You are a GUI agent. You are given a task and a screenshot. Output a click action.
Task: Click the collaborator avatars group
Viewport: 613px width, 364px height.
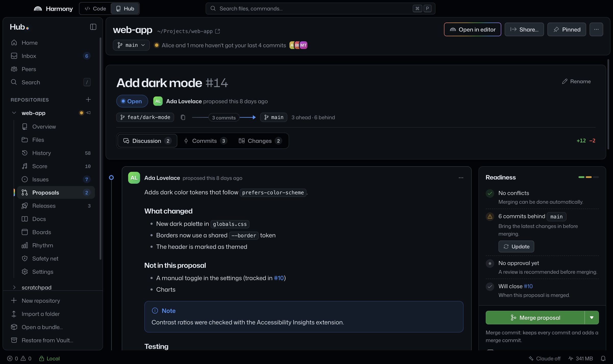(x=298, y=45)
